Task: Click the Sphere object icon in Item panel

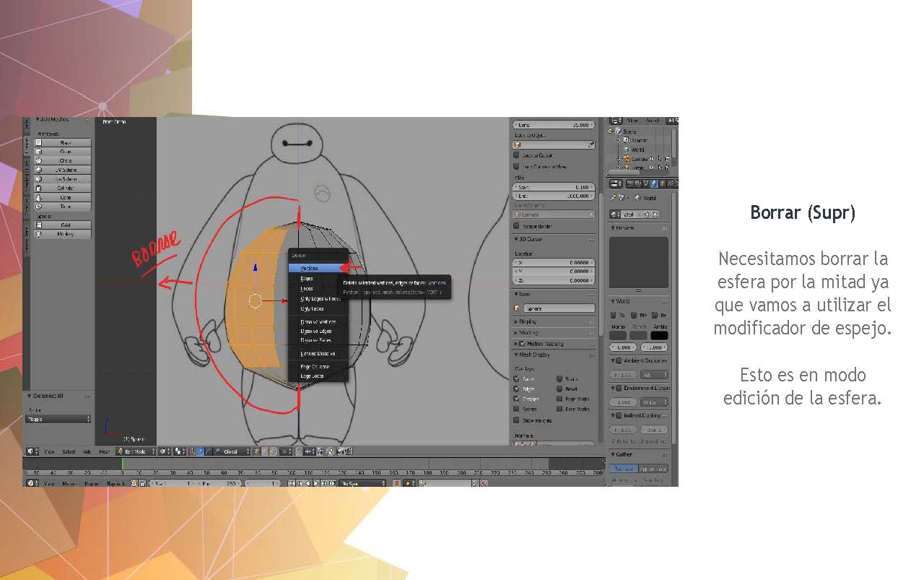Action: coord(518,308)
